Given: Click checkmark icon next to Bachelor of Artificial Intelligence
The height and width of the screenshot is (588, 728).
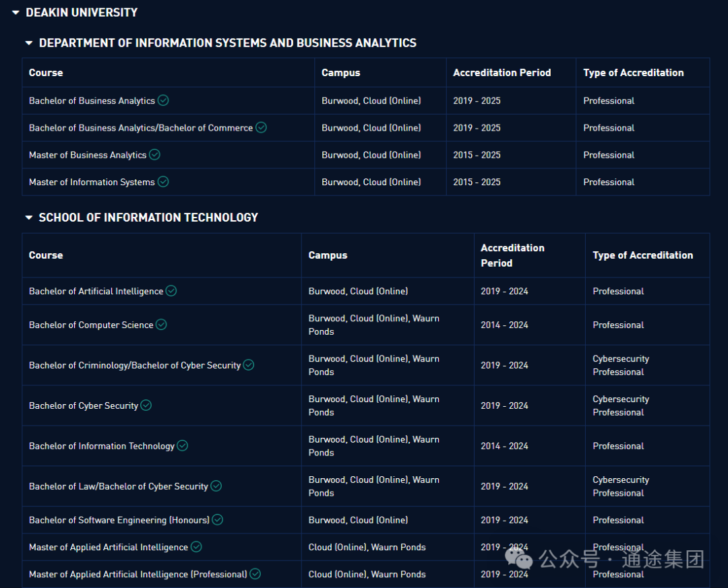Looking at the screenshot, I should click(x=171, y=290).
